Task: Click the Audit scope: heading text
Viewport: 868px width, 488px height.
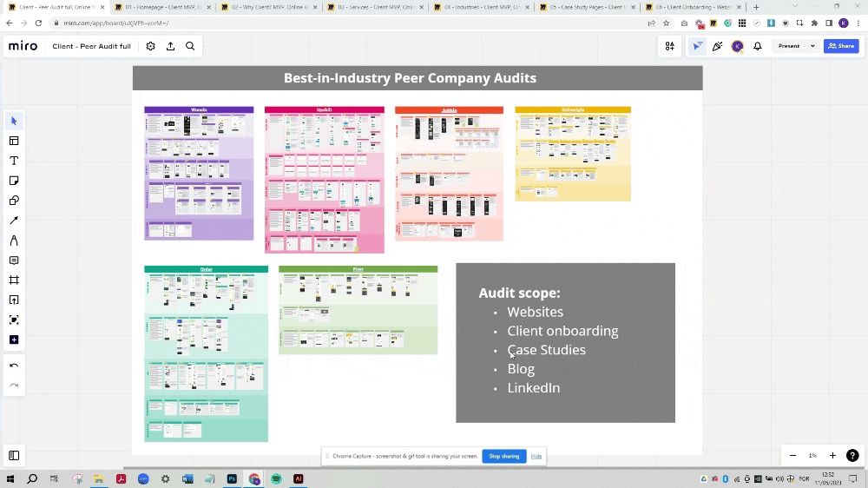Action: (519, 293)
